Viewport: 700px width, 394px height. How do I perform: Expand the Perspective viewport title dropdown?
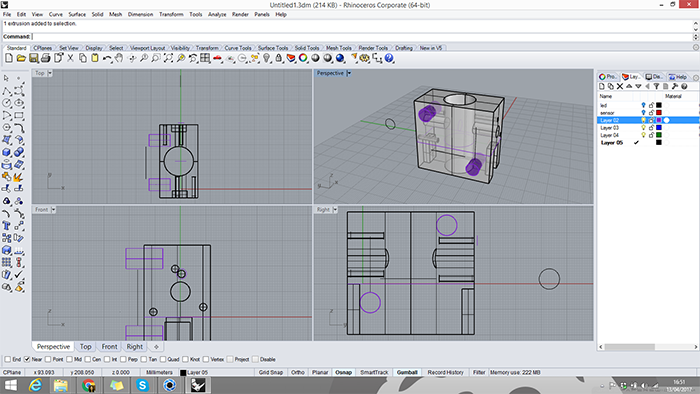pyautogui.click(x=349, y=73)
